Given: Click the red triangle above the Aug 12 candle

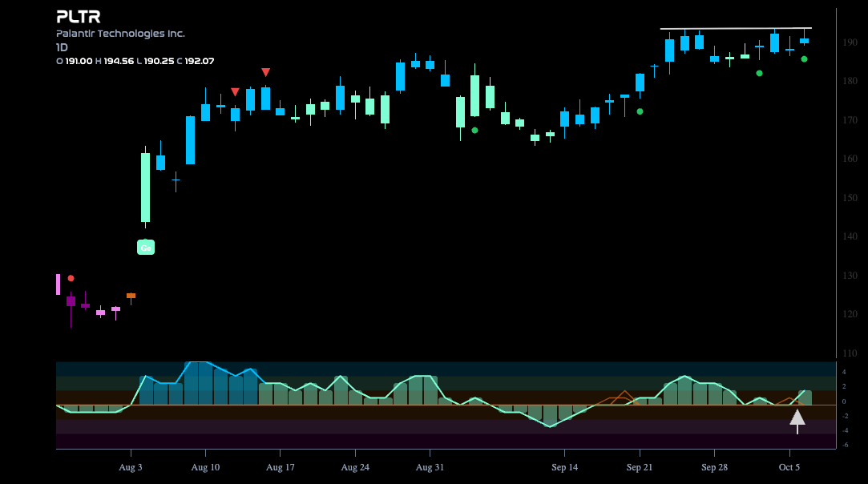Looking at the screenshot, I should point(236,92).
